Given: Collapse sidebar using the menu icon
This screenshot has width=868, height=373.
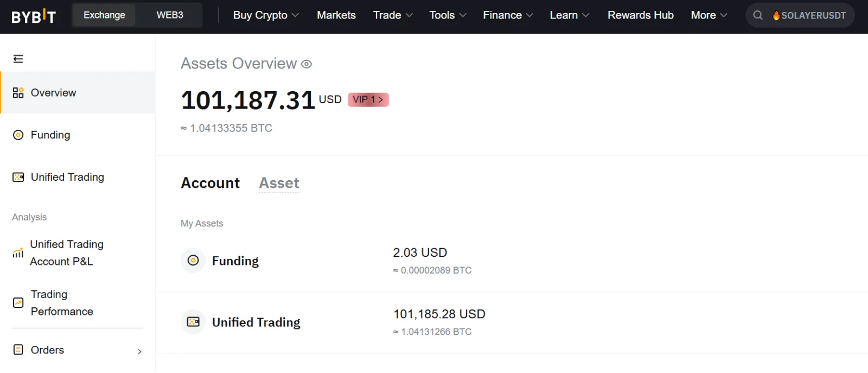Looking at the screenshot, I should coord(18,59).
